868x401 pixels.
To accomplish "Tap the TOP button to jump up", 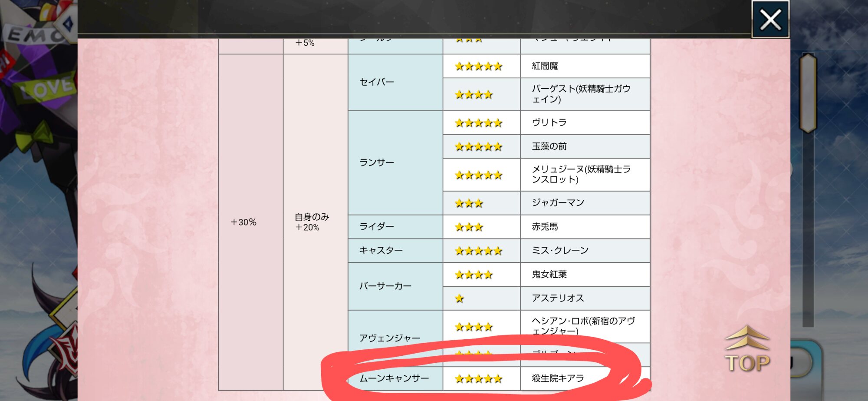I will click(747, 363).
